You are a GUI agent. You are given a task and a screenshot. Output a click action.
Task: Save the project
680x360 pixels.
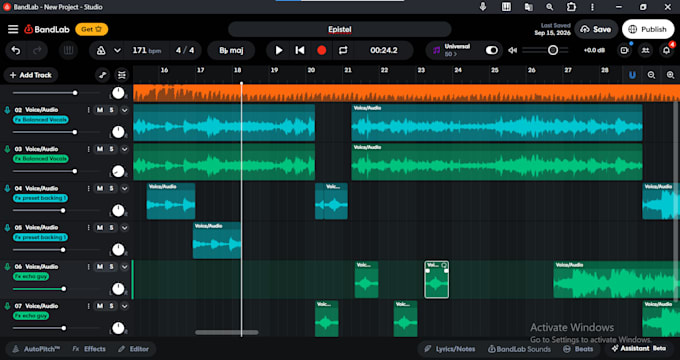[596, 29]
